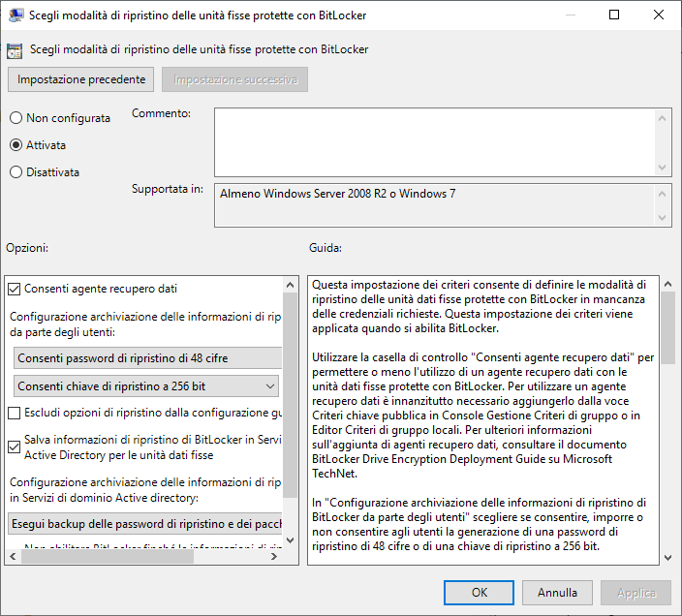Minimize the dialog window

(571, 15)
